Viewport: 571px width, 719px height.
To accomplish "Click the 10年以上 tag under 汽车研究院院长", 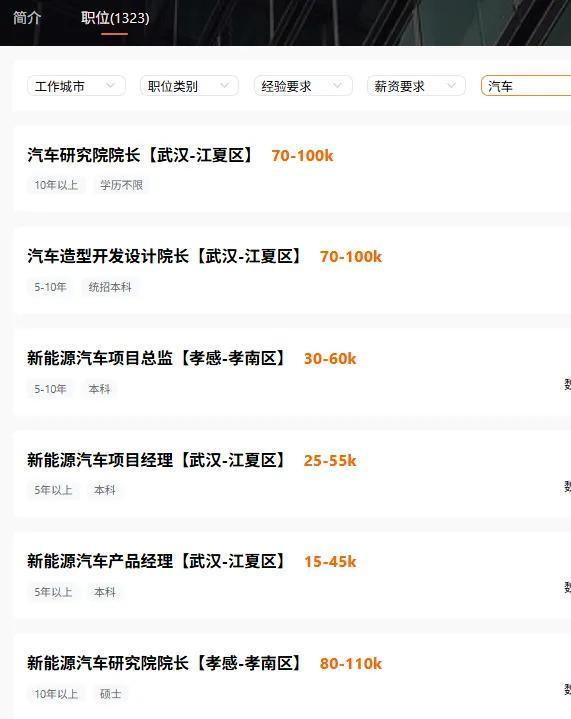I will (x=56, y=185).
